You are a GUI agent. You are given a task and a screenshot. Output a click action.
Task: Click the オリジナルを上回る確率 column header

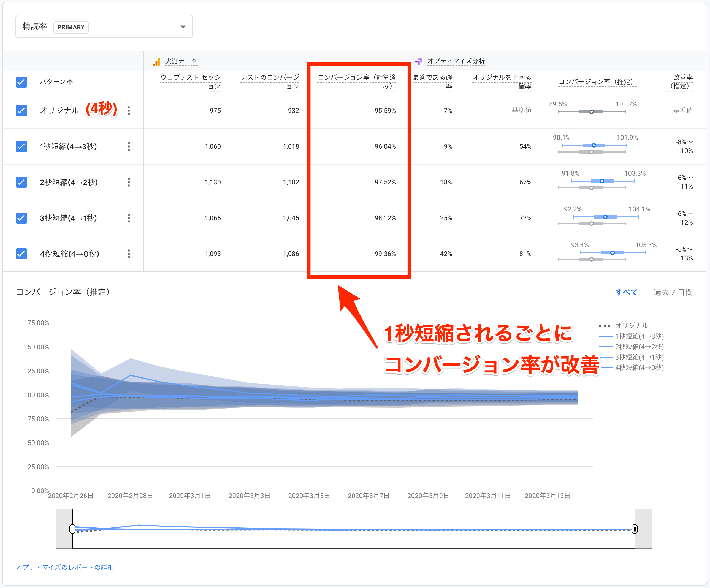502,82
